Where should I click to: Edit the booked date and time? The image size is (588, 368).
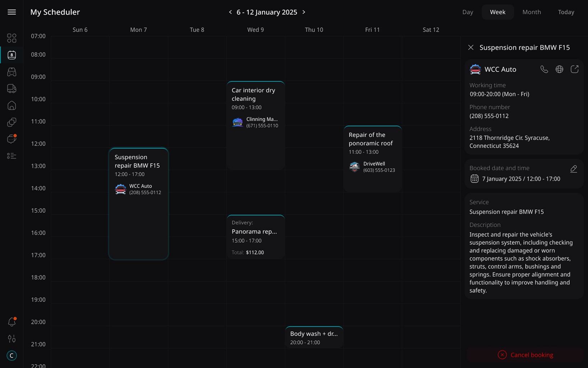[x=574, y=169]
